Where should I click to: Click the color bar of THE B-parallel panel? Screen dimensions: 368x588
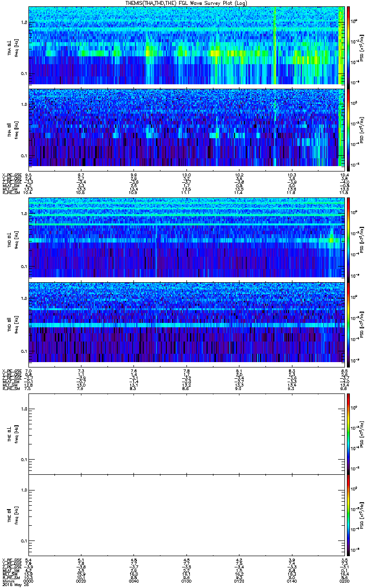(x=348, y=514)
